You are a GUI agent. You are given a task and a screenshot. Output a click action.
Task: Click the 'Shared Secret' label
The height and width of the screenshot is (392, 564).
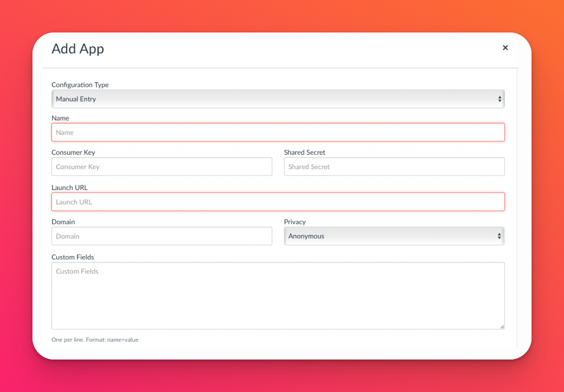[304, 152]
